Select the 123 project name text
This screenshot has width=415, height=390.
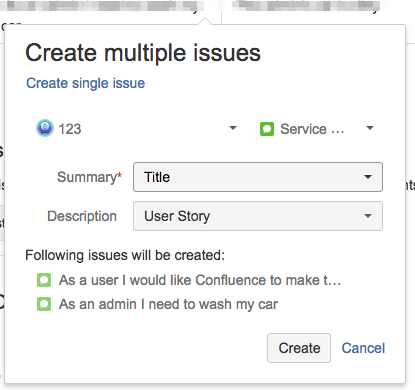click(70, 129)
